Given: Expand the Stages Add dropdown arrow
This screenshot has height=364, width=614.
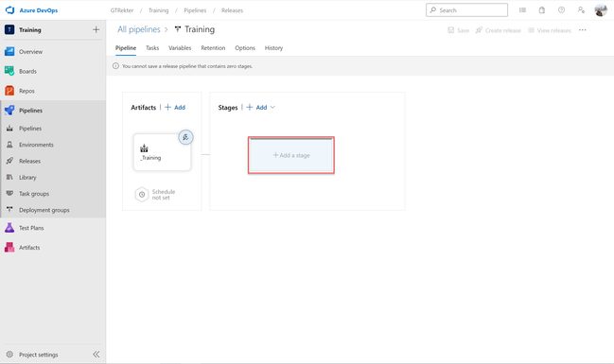Looking at the screenshot, I should click(272, 107).
